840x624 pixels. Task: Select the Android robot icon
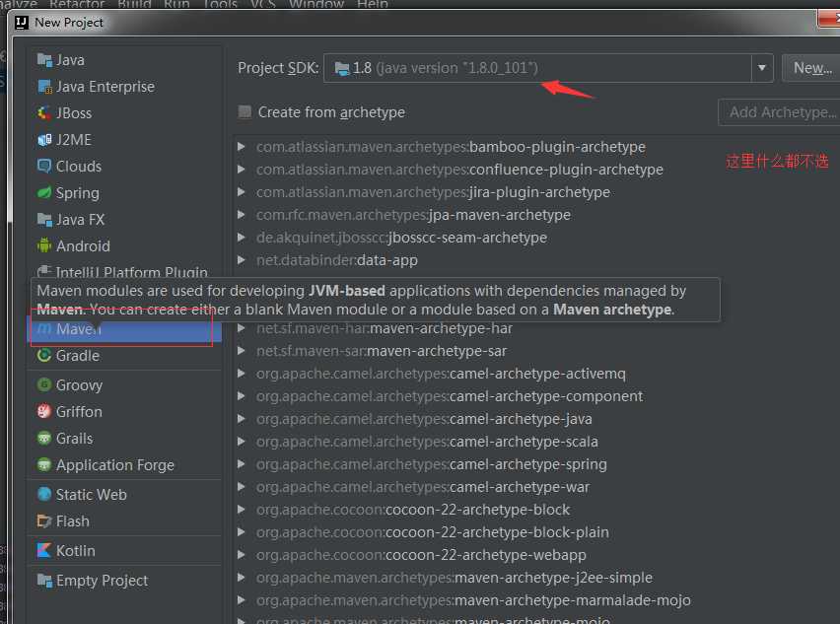coord(44,245)
